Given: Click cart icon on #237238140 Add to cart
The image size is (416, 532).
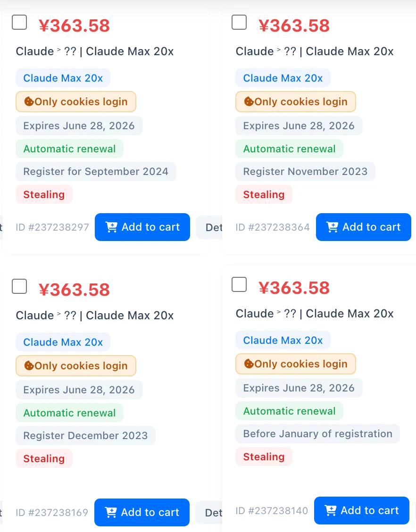Looking at the screenshot, I should [331, 510].
